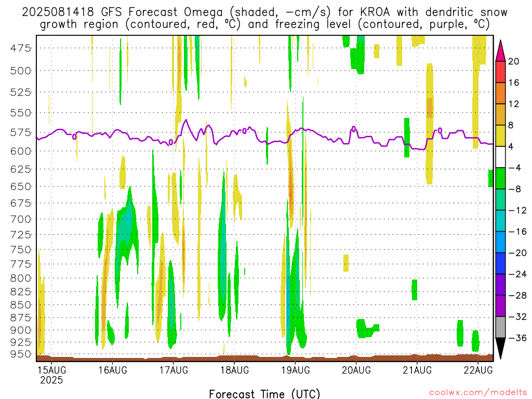This screenshot has height=399, width=532.
Task: Click the -20 value on the color bar
Action: point(517,253)
